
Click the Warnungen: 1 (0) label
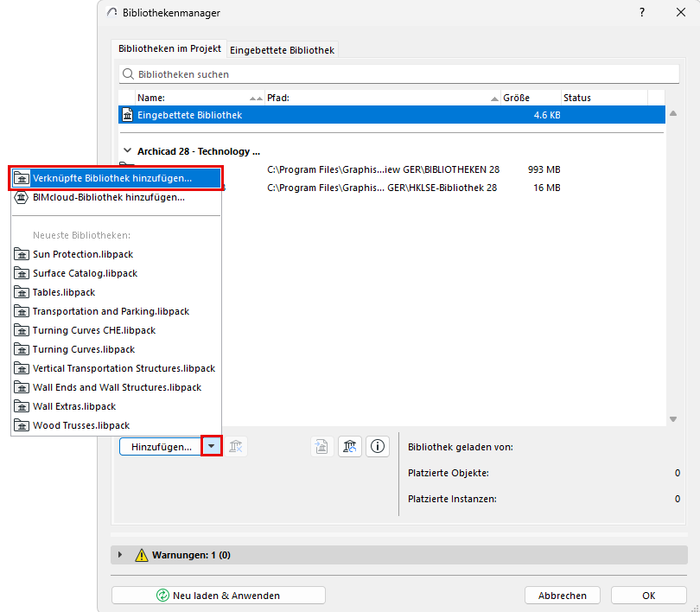tap(191, 555)
